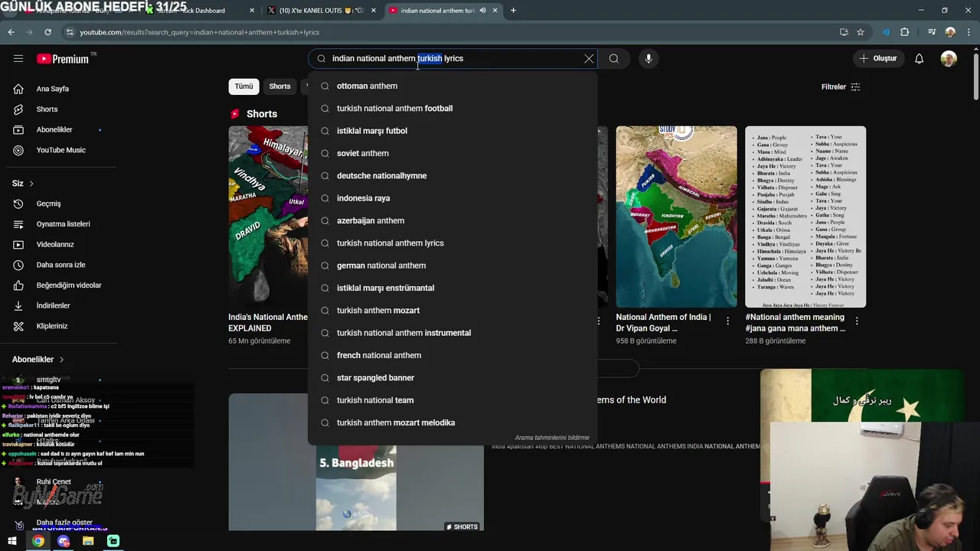This screenshot has width=980, height=551.
Task: Choose suggestion 'istiklal marşı enstrümantal'
Action: point(452,288)
